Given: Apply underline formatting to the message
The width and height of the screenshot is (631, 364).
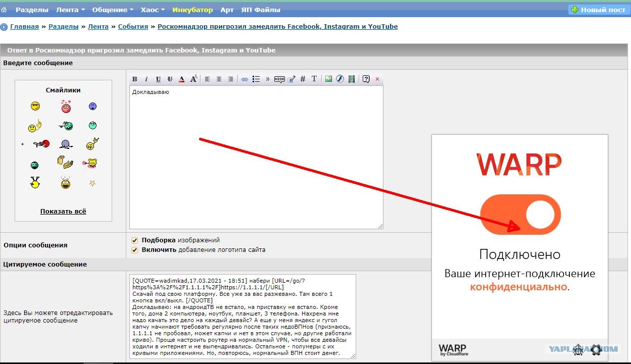Looking at the screenshot, I should [158, 79].
